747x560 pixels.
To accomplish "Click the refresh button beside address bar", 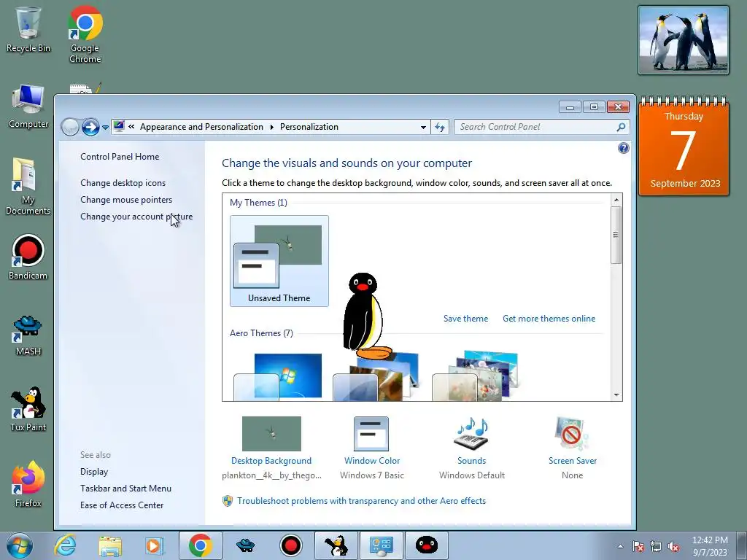I will point(440,127).
